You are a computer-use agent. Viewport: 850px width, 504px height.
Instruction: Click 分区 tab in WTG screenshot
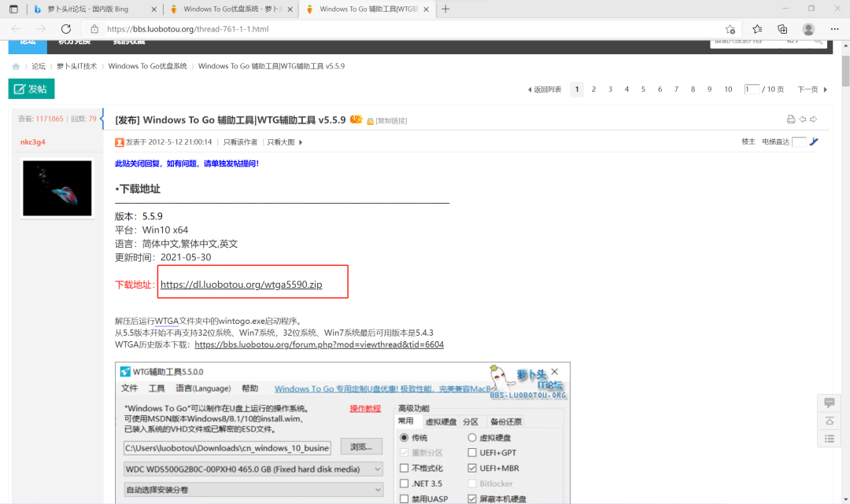coord(471,421)
